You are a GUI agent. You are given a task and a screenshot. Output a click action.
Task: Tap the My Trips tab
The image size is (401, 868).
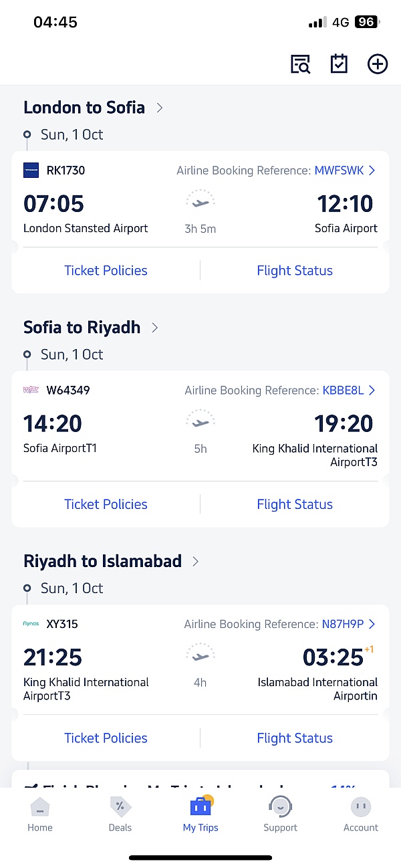coord(200,815)
